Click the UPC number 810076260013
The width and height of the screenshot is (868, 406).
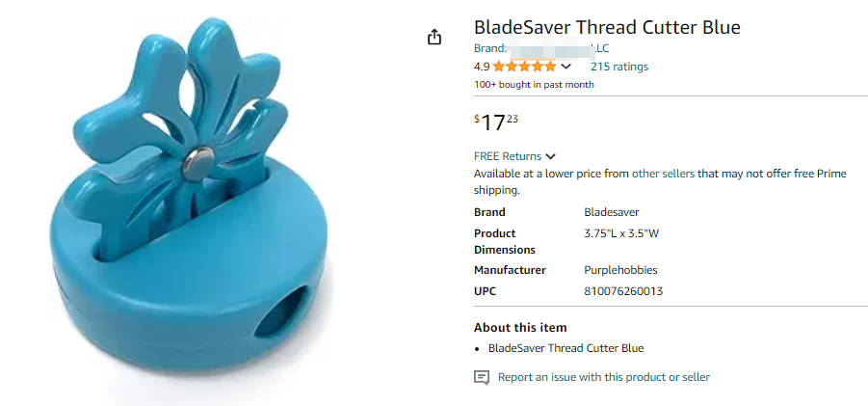point(623,291)
